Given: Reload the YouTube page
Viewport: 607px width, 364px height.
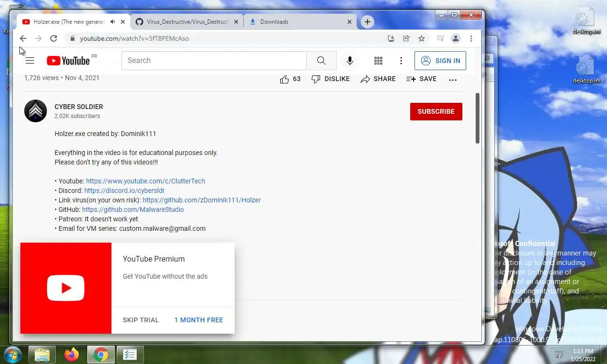Looking at the screenshot, I should tap(54, 38).
